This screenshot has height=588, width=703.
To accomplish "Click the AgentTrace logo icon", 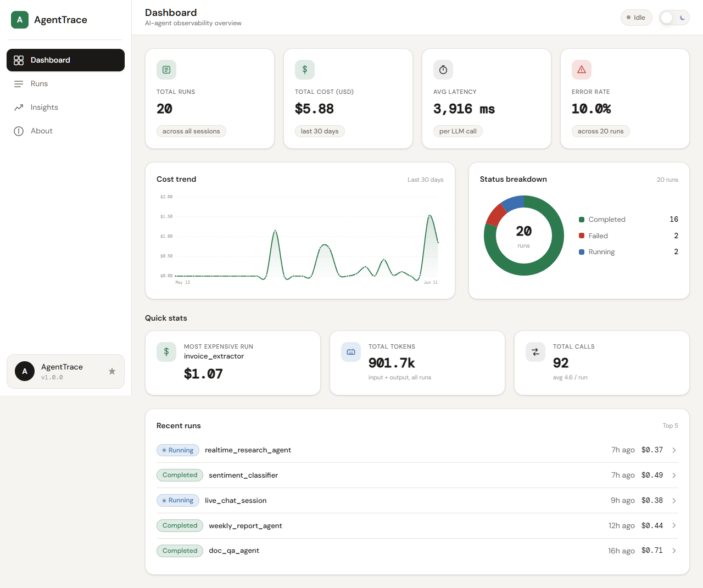I will pyautogui.click(x=20, y=20).
